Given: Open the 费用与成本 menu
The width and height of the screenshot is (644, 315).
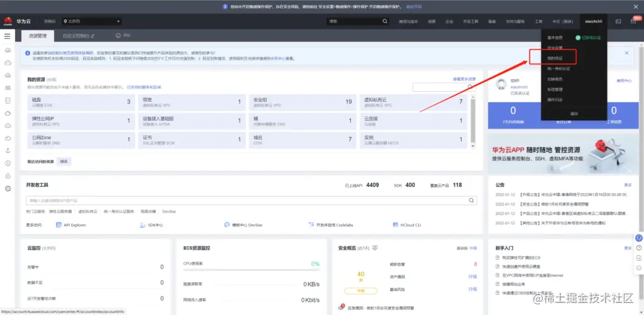Looking at the screenshot, I should pyautogui.click(x=409, y=21).
